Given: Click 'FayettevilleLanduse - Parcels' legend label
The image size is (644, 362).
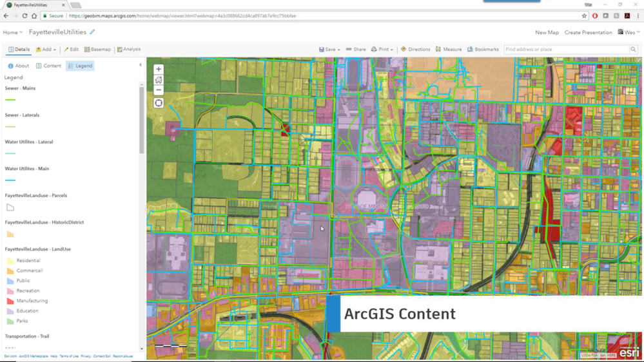Looking at the screenshot, I should click(35, 195).
